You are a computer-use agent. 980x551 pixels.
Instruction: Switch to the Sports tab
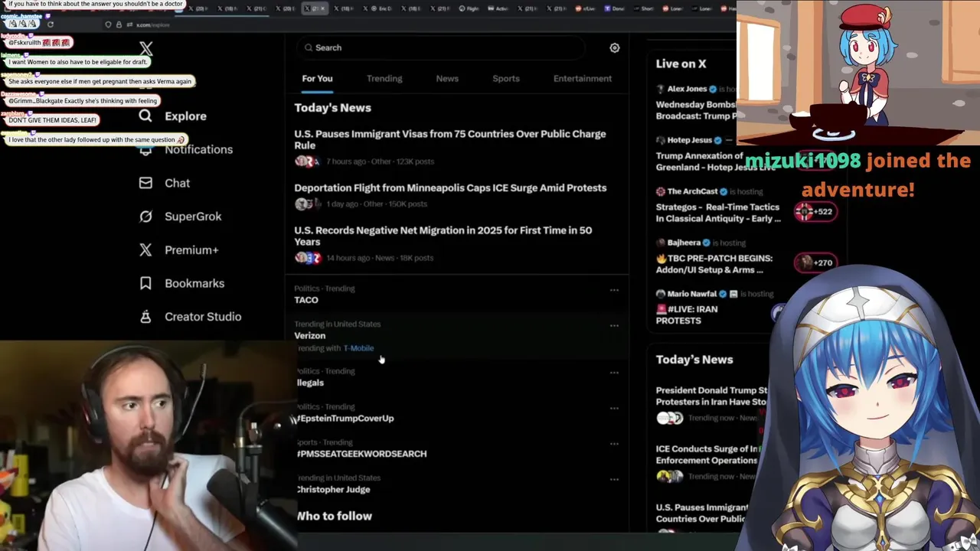[x=506, y=79]
